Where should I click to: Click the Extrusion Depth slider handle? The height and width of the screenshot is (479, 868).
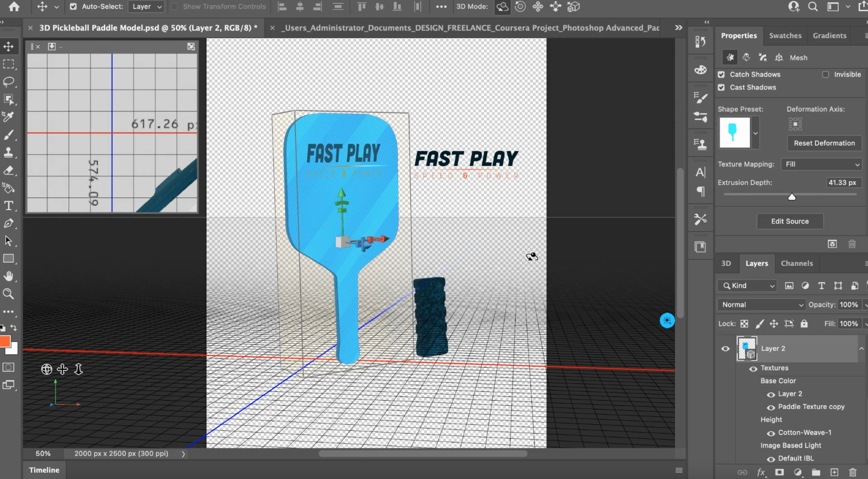(x=792, y=197)
